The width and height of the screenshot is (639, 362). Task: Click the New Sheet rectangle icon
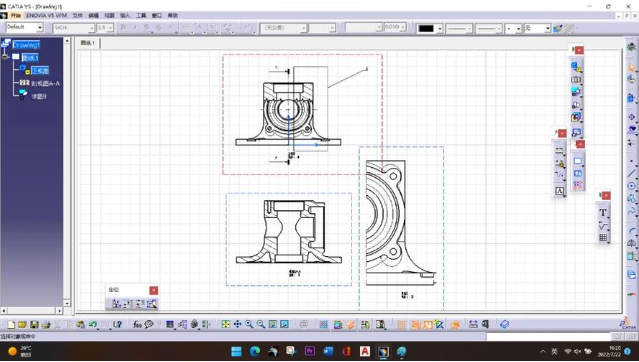578,161
